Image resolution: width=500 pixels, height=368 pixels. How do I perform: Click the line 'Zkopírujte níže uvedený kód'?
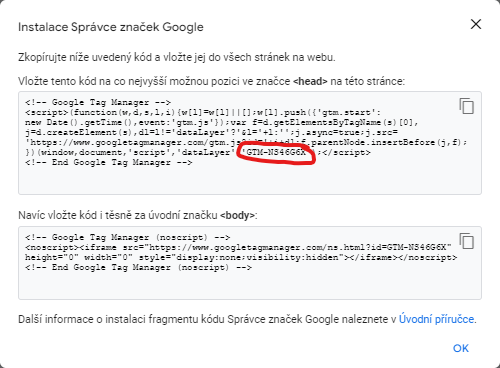(177, 57)
